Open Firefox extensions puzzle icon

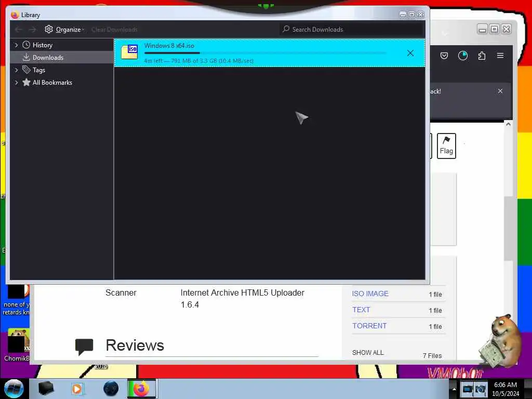482,56
